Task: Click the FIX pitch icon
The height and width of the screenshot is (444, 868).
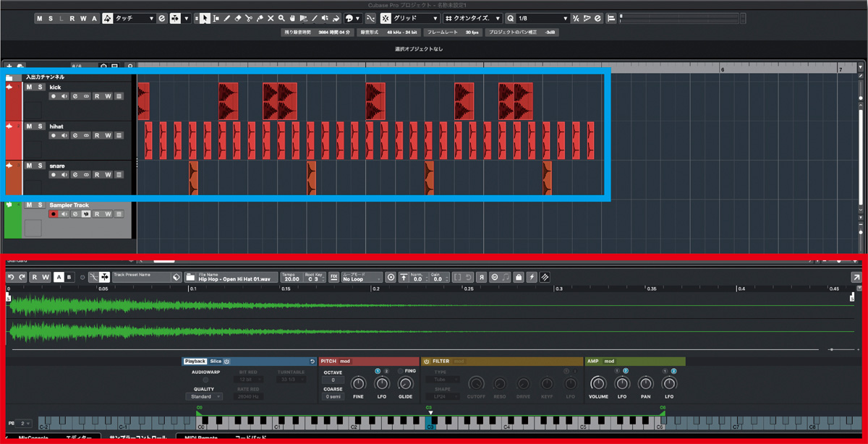Action: pyautogui.click(x=334, y=277)
